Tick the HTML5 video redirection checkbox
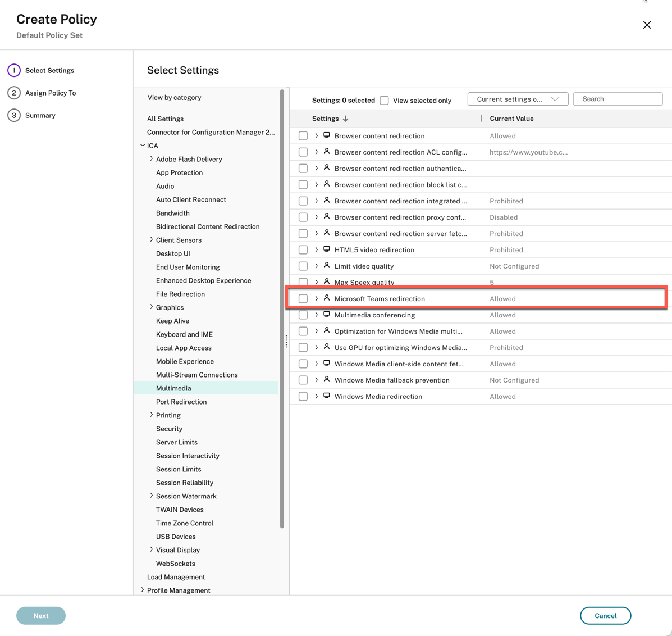This screenshot has width=672, height=636. pos(303,250)
